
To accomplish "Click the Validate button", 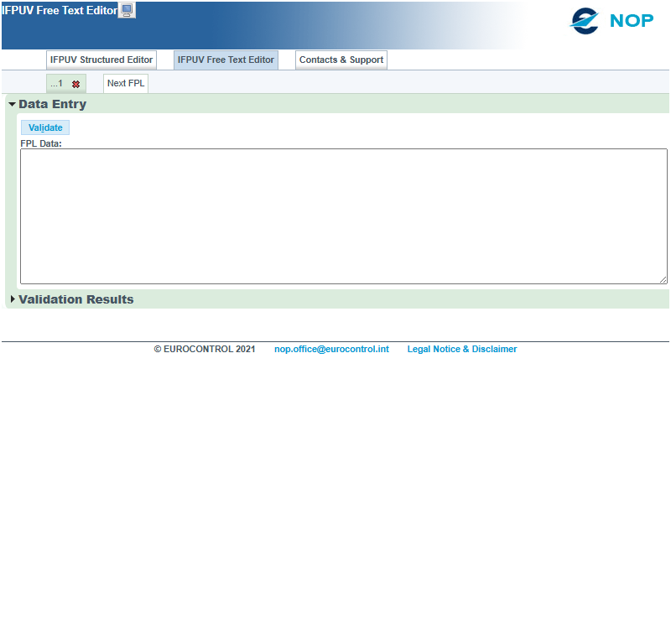I will click(45, 127).
